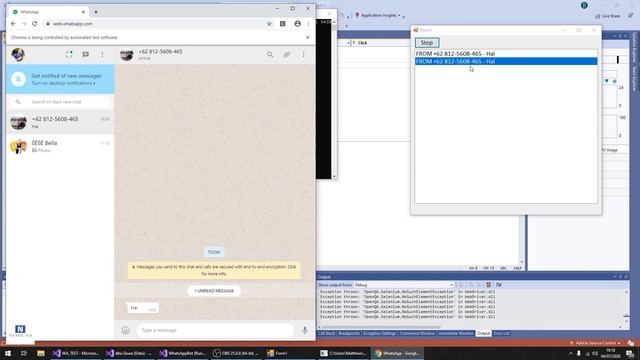Viewport: 640px width, 360px height.
Task: Close the WhatsApp browser tab
Action: click(83, 12)
